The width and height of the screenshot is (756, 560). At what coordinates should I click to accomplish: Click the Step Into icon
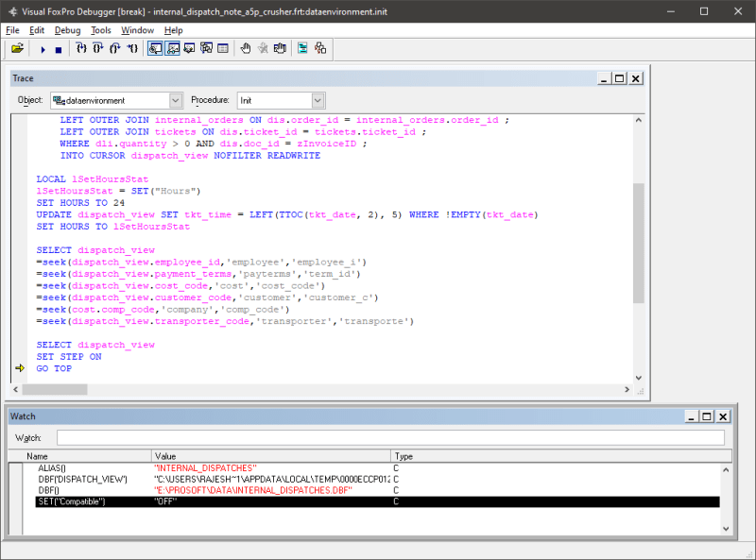[x=81, y=48]
